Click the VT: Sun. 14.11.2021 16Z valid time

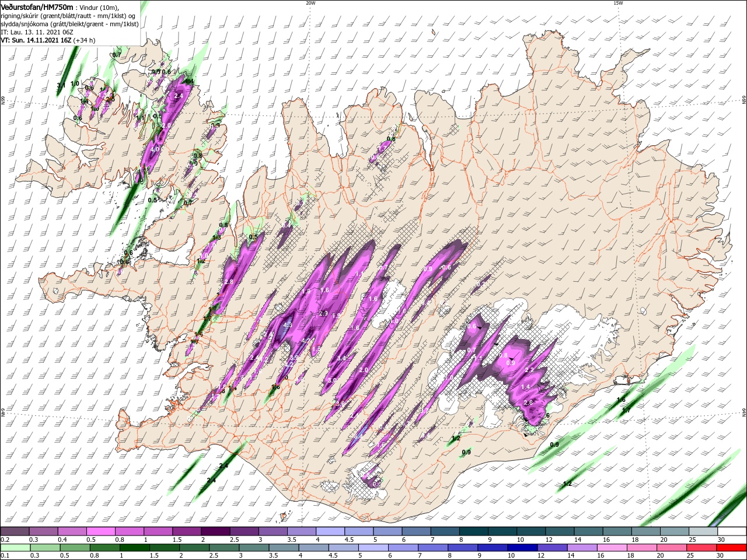pyautogui.click(x=48, y=40)
